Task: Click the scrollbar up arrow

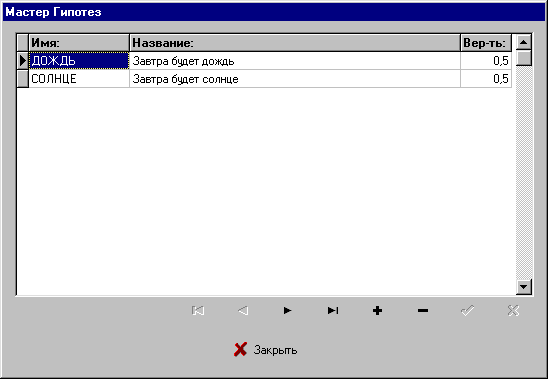Action: point(524,42)
